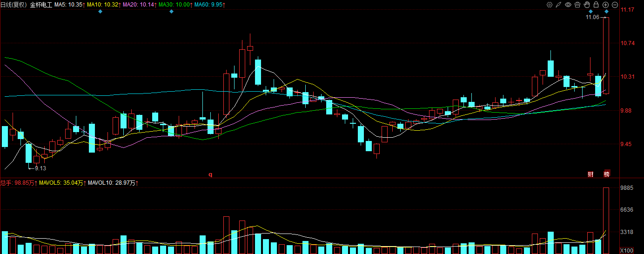Screen dimensions: 644x254
Task: Click the 9885 volume axis value
Action: 627,188
